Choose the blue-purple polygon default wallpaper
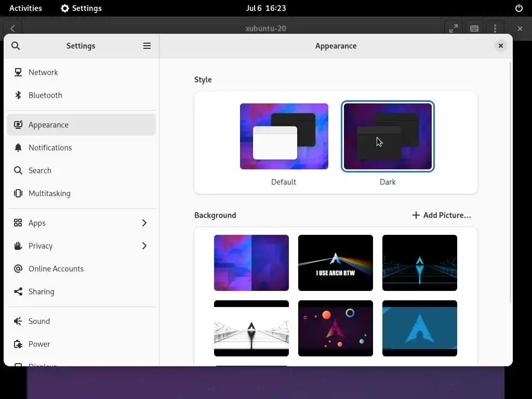Screen dimensions: 532x399 pos(251,262)
